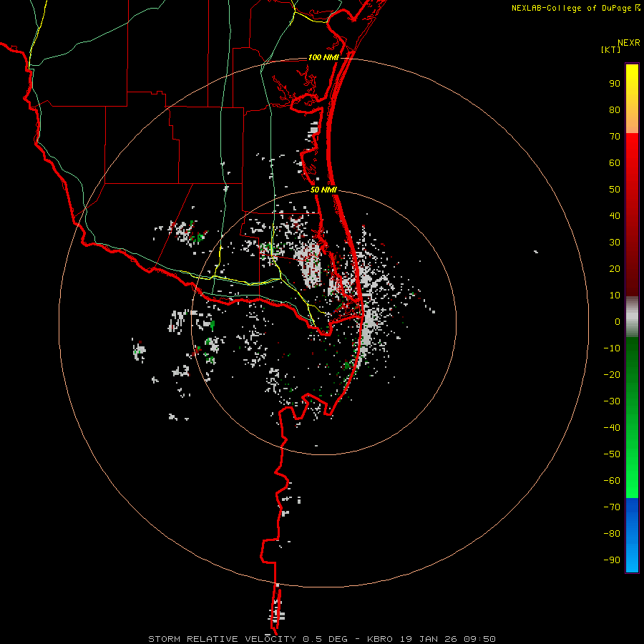Click the -30 value on velocity scale
644x644 pixels.
pos(612,401)
